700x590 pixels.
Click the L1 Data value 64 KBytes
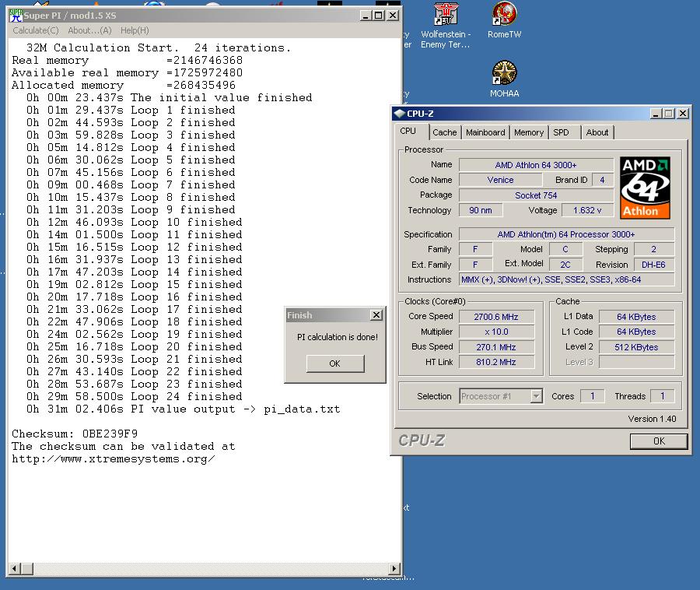click(636, 317)
